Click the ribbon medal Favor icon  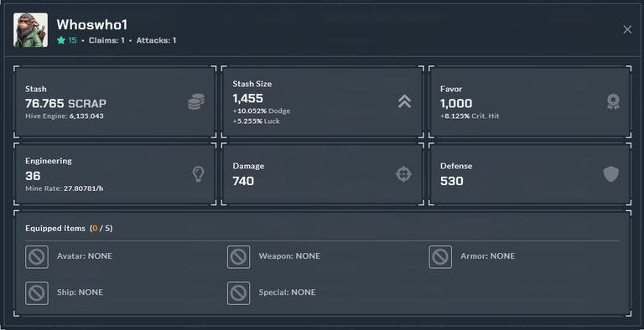613,102
